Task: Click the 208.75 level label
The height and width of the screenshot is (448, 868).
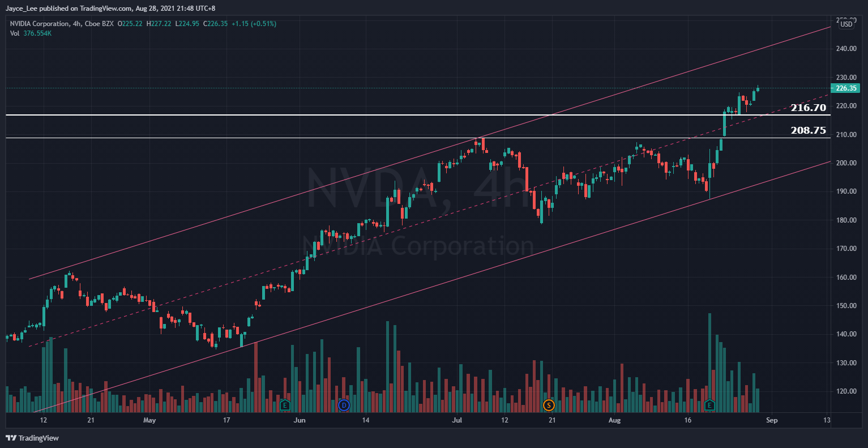Action: [808, 130]
